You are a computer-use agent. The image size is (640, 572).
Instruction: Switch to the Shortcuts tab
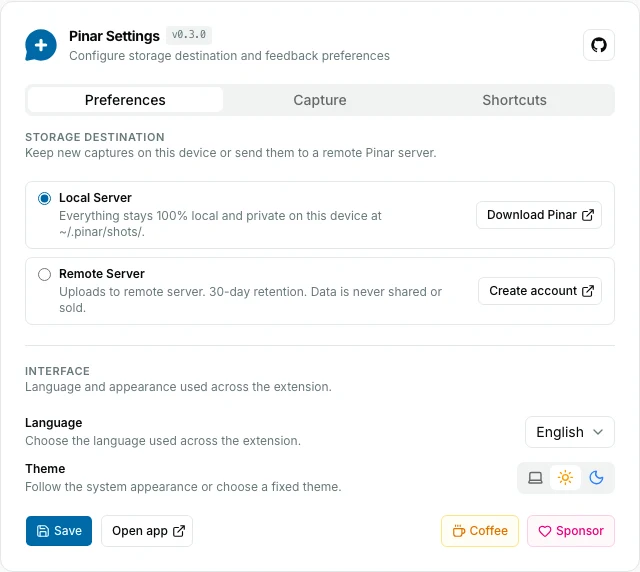(x=514, y=100)
